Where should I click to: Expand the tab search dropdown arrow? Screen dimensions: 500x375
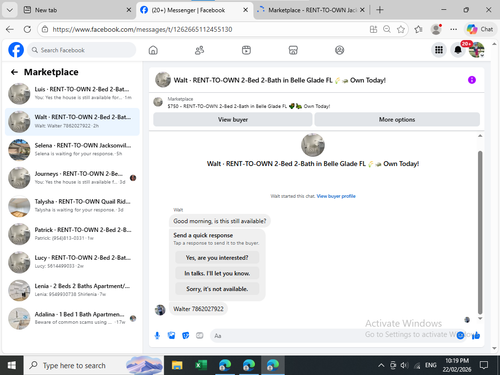point(10,10)
